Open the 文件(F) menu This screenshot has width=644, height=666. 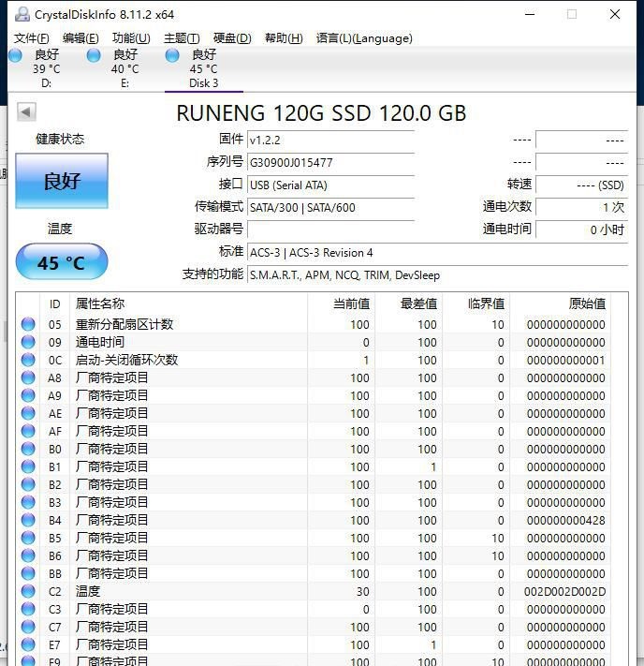pos(31,38)
